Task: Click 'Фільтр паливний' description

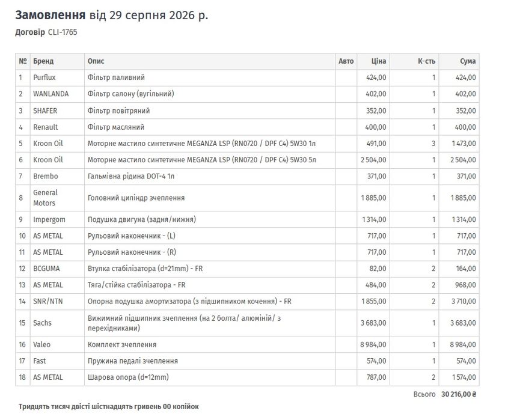Action: (x=116, y=78)
